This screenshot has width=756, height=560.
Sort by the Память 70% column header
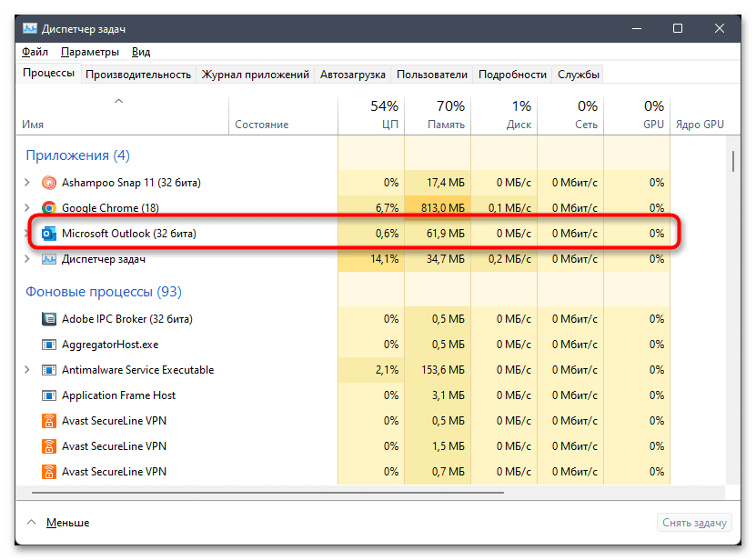438,115
